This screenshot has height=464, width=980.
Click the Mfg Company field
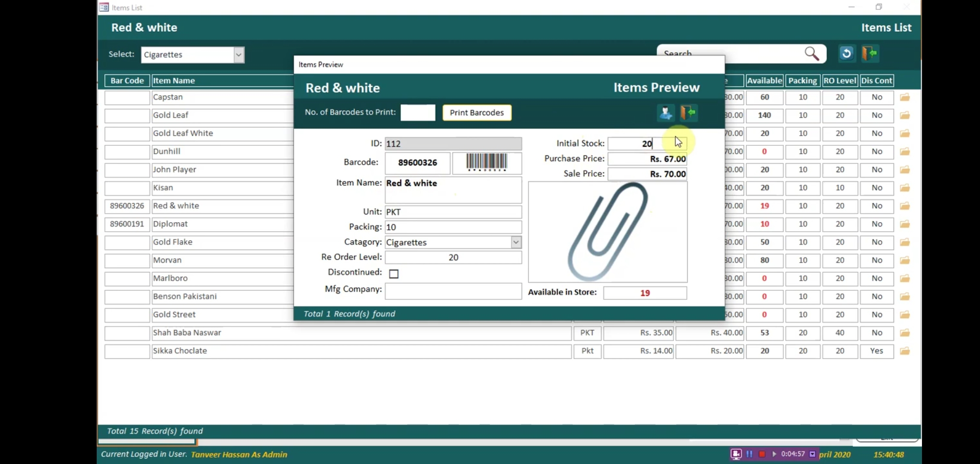[x=453, y=291]
